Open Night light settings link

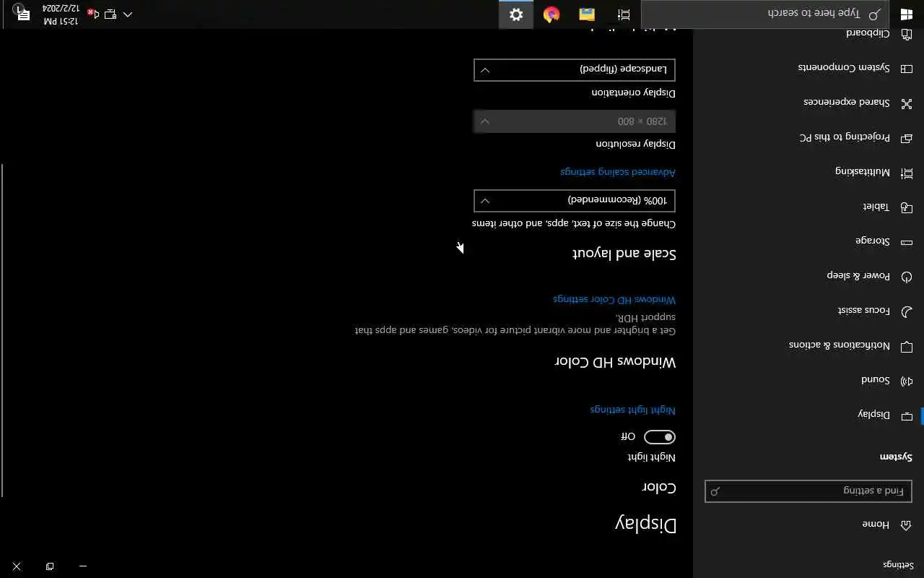coord(633,410)
